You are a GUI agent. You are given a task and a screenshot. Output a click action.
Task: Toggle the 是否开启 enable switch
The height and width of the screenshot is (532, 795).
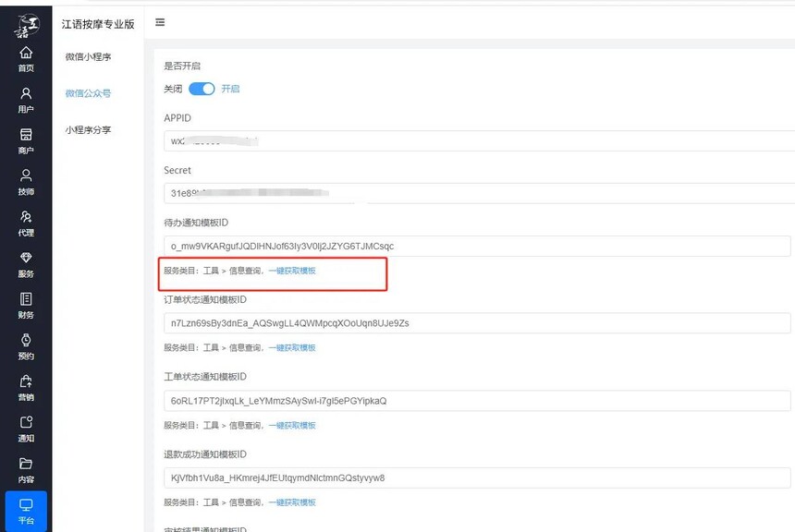[202, 89]
